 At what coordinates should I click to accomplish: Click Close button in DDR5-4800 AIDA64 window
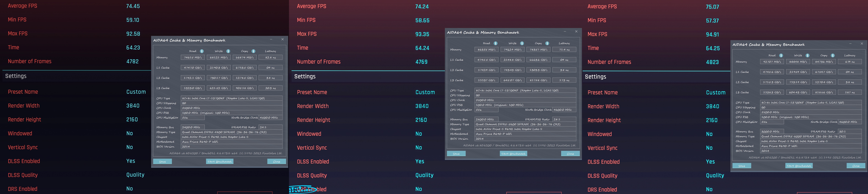tap(277, 162)
